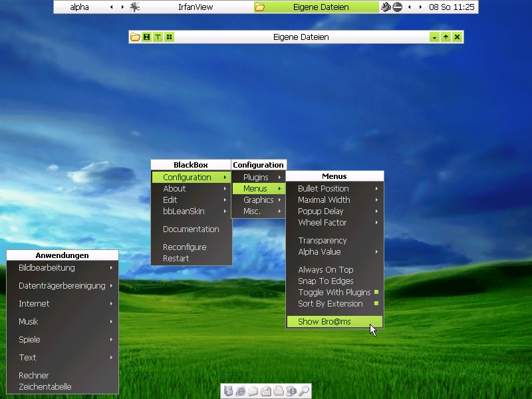
Task: Expand Internet submenu in Anwendungen
Action: (x=63, y=304)
